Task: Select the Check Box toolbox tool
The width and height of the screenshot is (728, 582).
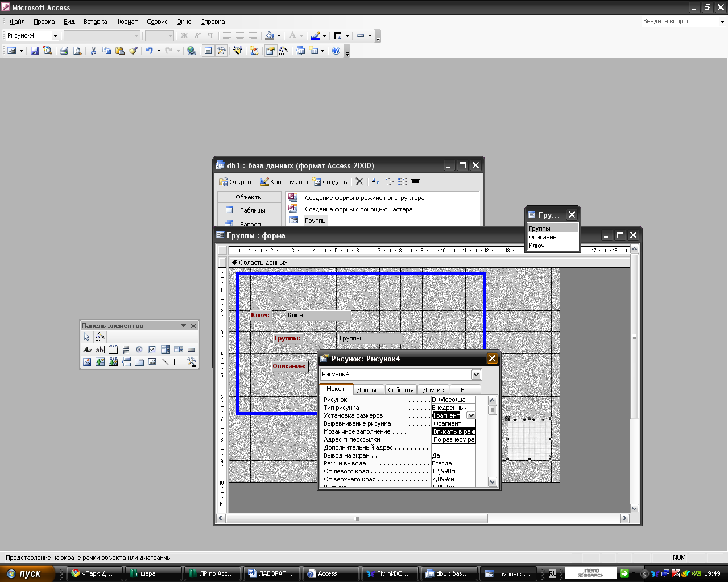Action: 152,350
